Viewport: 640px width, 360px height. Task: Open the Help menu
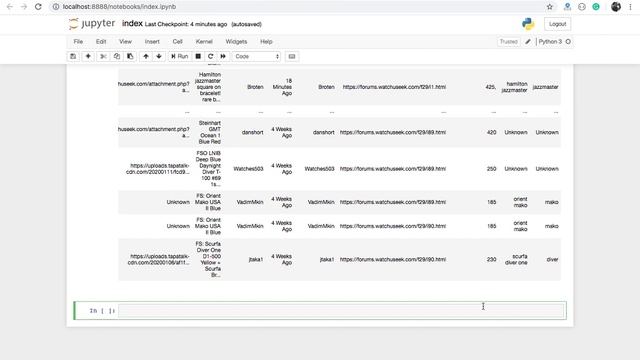point(266,42)
